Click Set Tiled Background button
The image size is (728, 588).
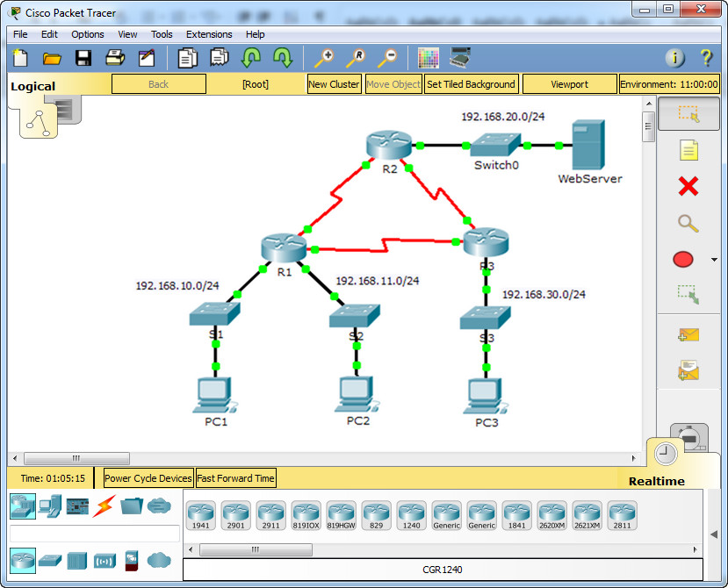click(x=472, y=84)
